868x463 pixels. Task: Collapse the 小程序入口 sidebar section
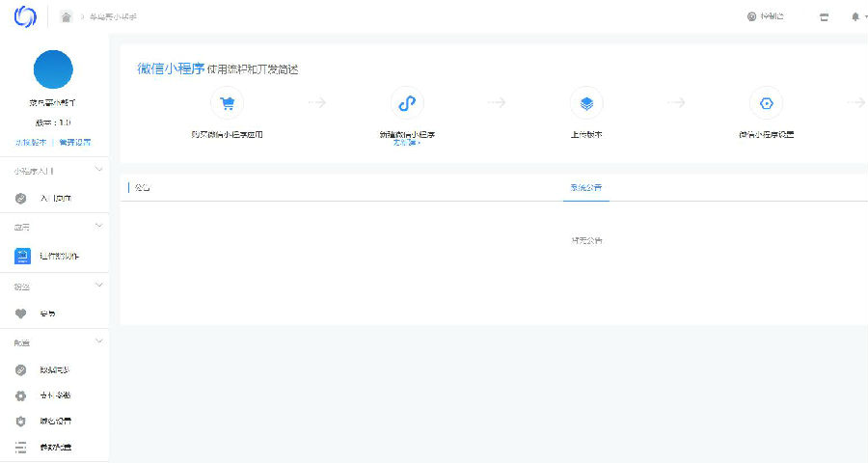coord(98,170)
